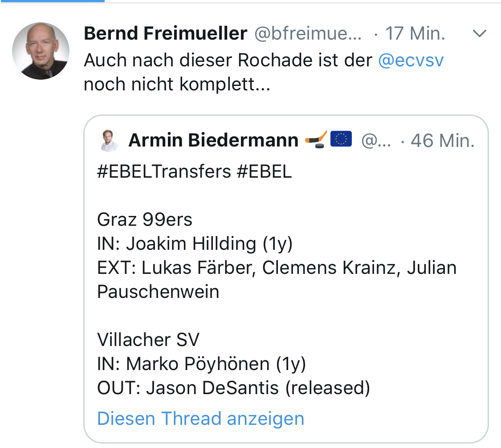Open Bernd Freimueller's profile picture
The height and width of the screenshot is (448, 501).
pyautogui.click(x=41, y=51)
